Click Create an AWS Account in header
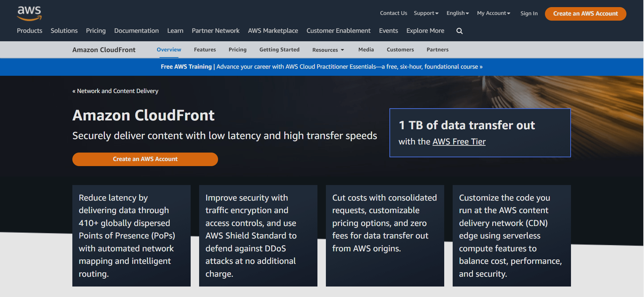 [x=586, y=14]
